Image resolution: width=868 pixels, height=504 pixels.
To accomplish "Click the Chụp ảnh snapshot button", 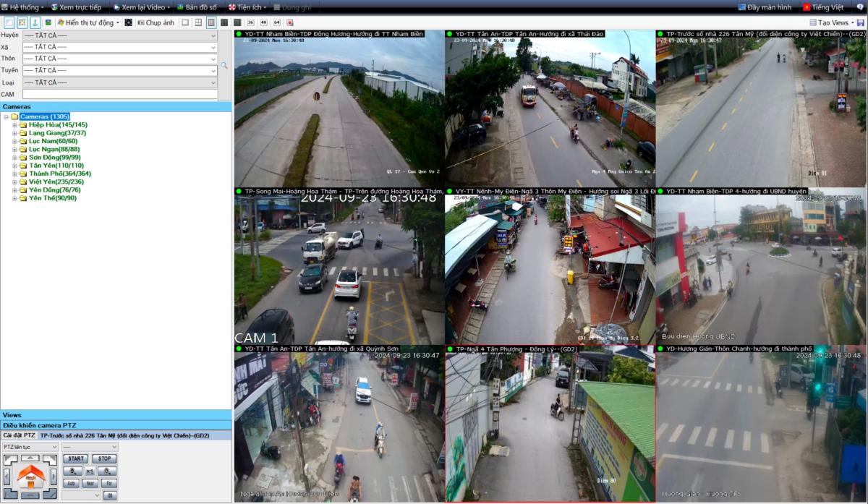I will [156, 23].
